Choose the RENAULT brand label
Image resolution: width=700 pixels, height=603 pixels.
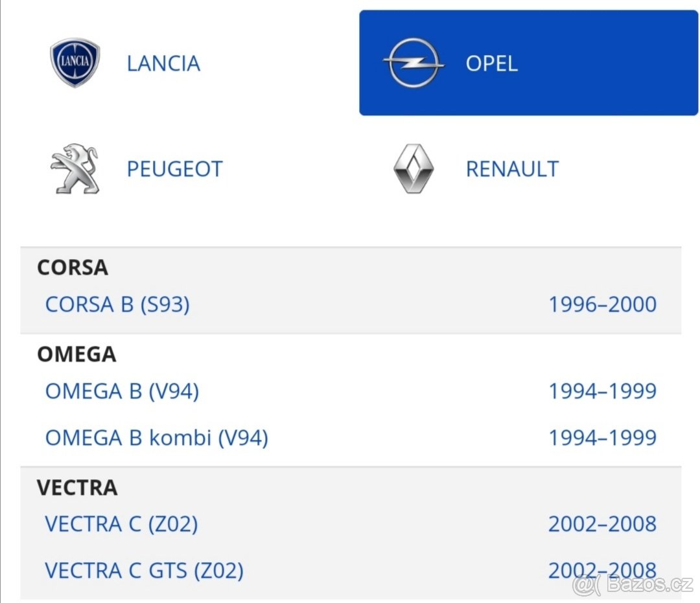(x=512, y=169)
